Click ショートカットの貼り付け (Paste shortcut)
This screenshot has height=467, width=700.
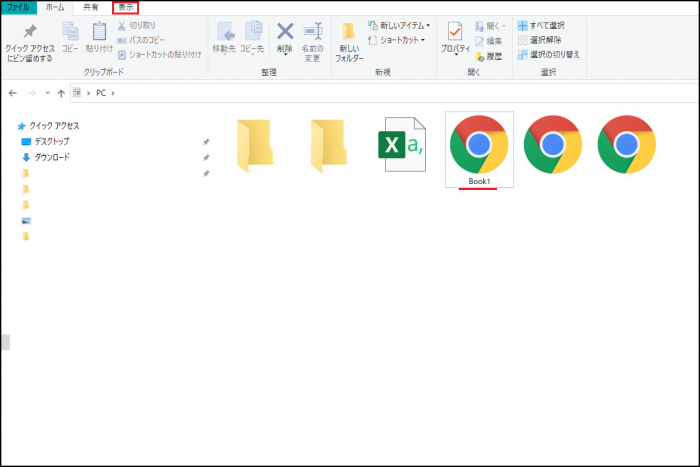coord(159,54)
